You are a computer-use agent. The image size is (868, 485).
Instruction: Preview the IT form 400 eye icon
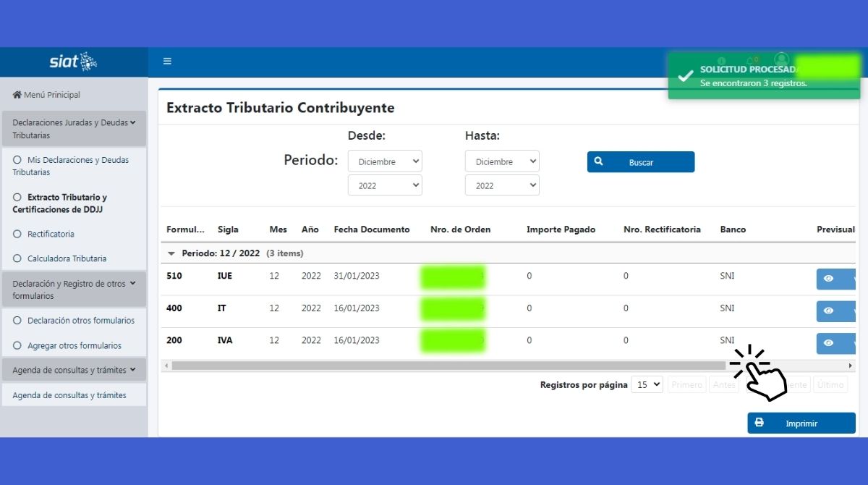[x=828, y=311]
